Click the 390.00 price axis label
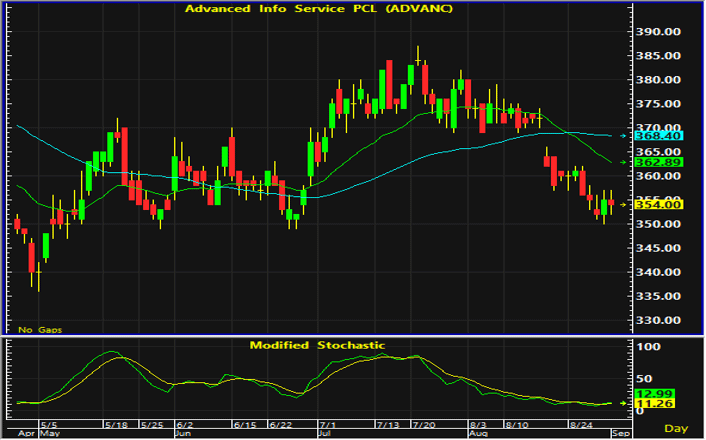Screen dimensions: 706x440 (x=658, y=32)
